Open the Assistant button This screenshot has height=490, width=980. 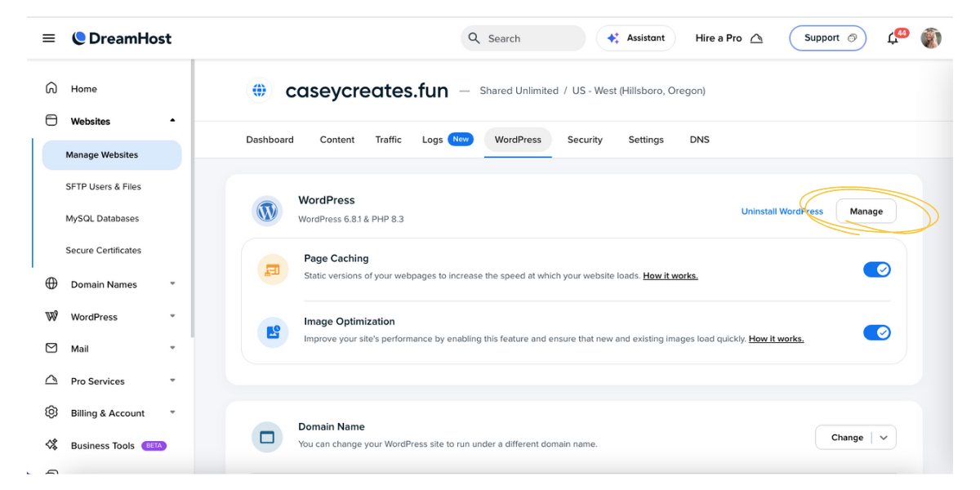636,38
